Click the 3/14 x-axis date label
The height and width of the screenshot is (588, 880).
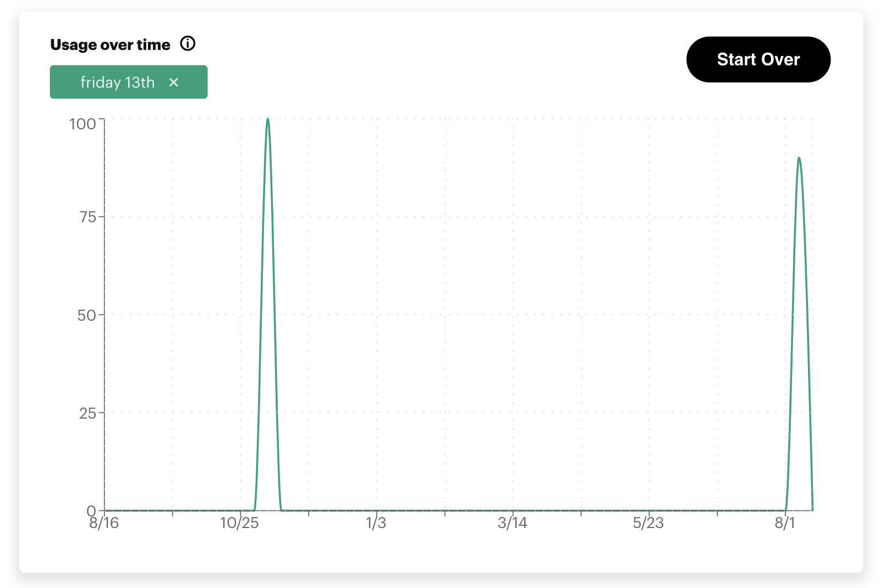[x=512, y=523]
